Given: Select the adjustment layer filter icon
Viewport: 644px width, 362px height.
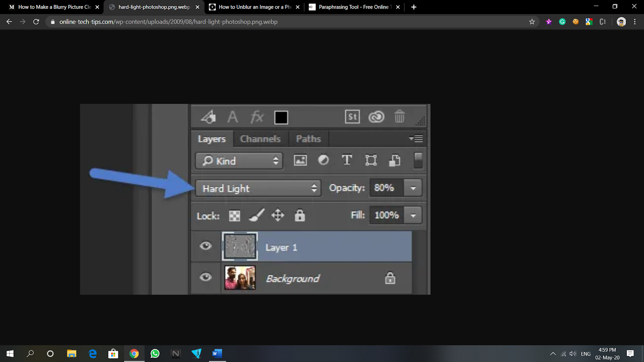Looking at the screenshot, I should 323,160.
